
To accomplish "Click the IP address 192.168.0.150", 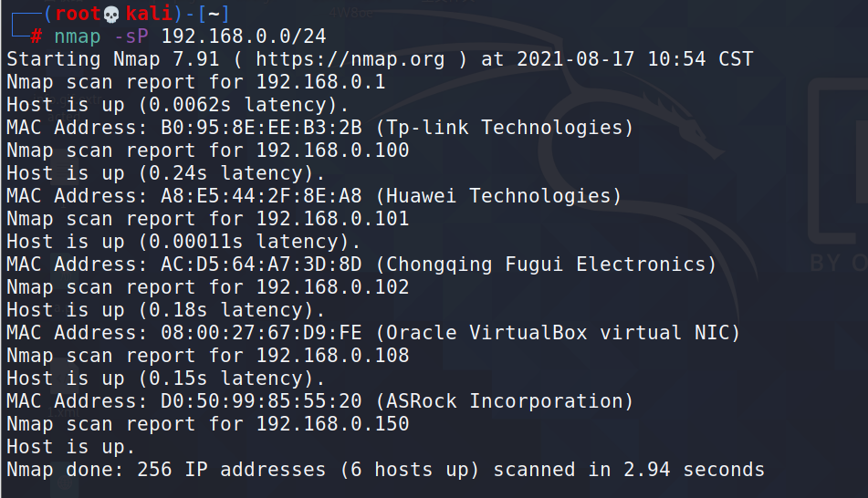I will (x=332, y=424).
